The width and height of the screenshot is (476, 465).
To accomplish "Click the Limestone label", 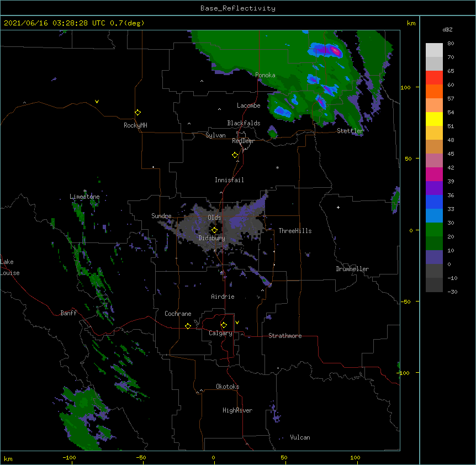I will click(x=84, y=197).
